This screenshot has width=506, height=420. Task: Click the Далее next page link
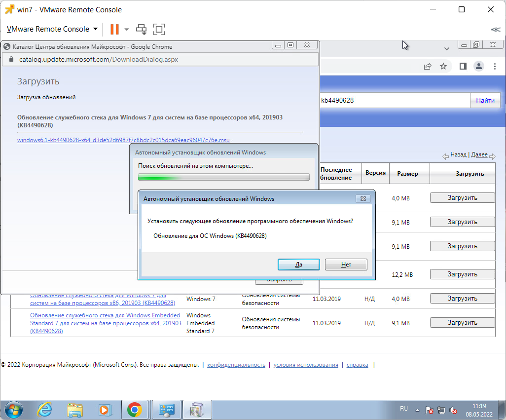coord(479,154)
